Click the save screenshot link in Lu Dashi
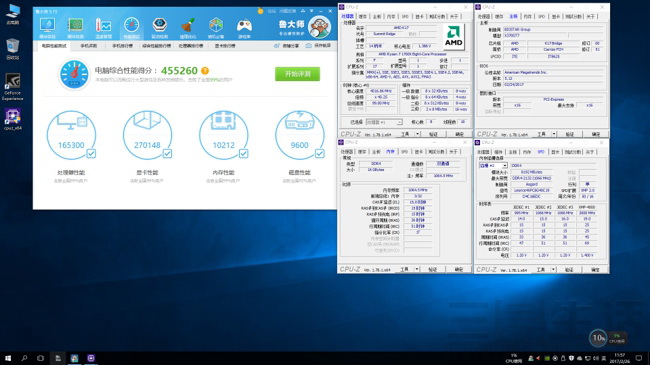 click(318, 46)
